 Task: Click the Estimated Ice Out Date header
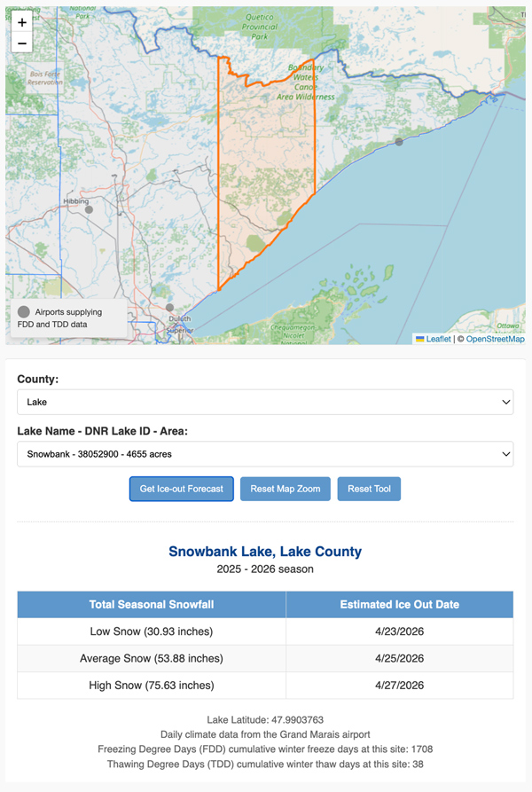coord(399,605)
